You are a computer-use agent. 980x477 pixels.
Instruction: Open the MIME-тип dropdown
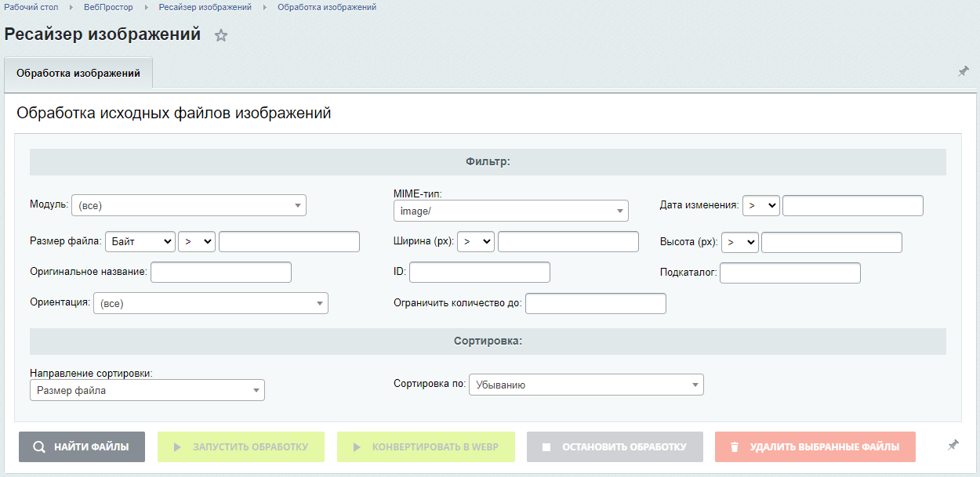pyautogui.click(x=511, y=211)
